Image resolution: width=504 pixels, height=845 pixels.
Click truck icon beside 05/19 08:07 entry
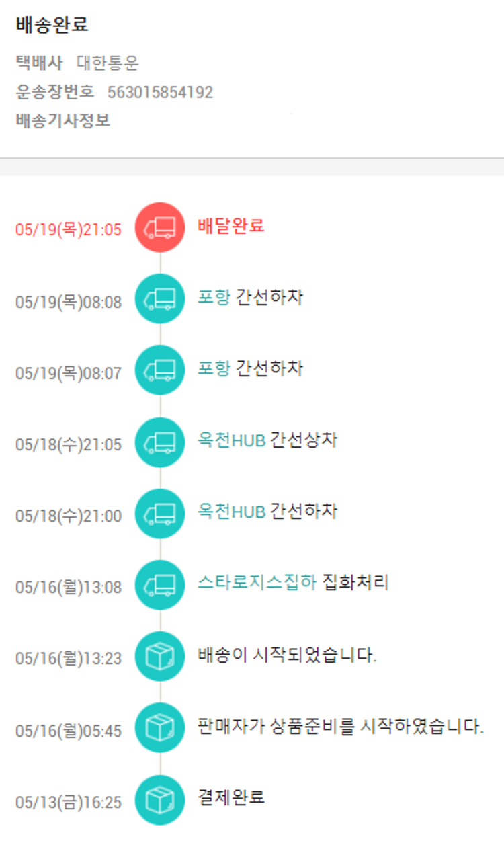(160, 370)
